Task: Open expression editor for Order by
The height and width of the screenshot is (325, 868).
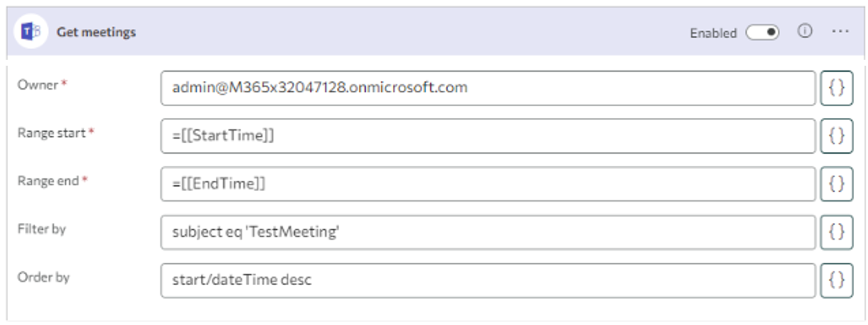Action: tap(836, 281)
